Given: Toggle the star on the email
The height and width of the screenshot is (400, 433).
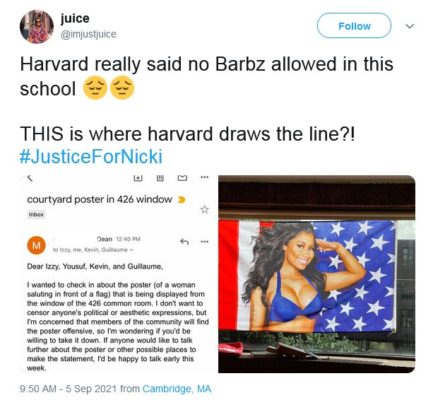Looking at the screenshot, I should click(205, 209).
